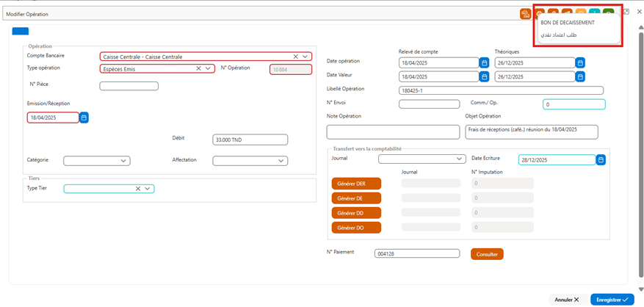Click the scrollbar down arrow
644x307 pixels.
641,289
